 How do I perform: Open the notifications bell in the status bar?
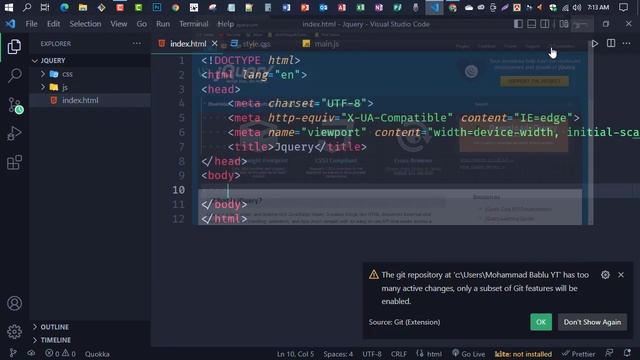(628, 353)
